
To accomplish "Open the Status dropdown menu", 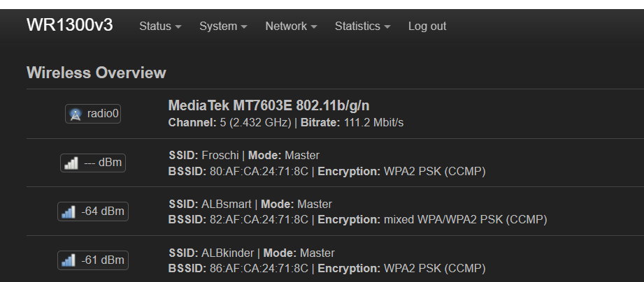I will pos(160,27).
